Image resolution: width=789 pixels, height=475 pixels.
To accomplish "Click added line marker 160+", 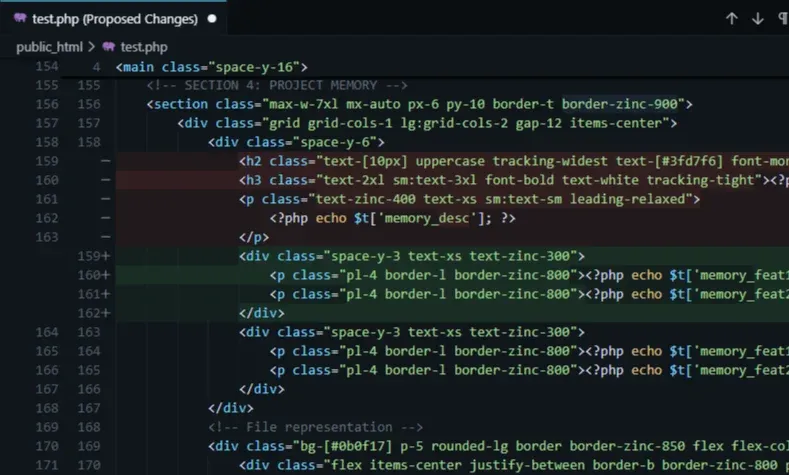I will coord(94,275).
